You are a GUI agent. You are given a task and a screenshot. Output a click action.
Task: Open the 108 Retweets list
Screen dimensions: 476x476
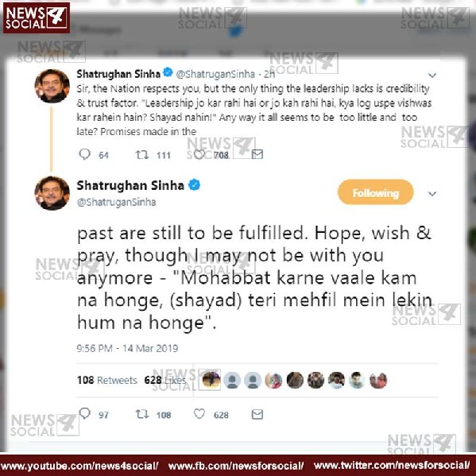[x=107, y=380]
